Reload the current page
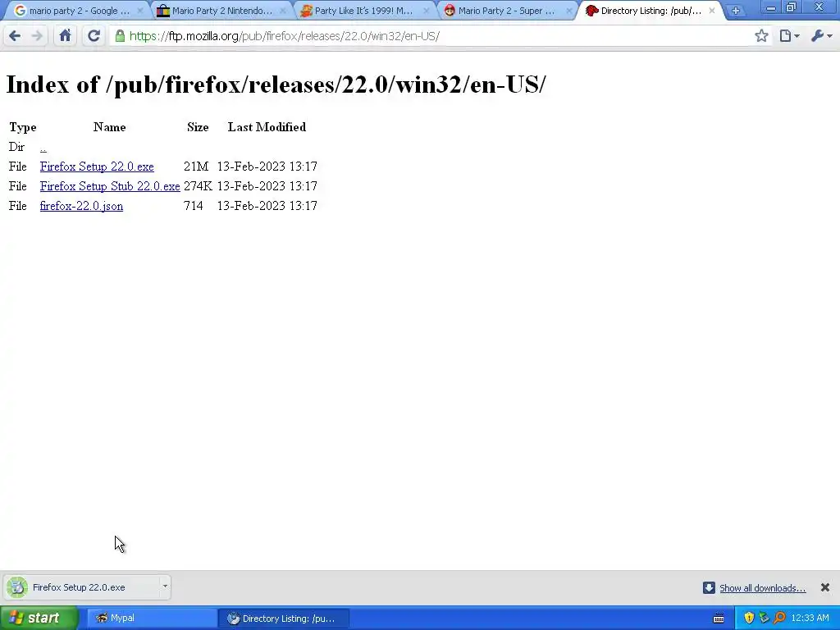This screenshot has height=630, width=840. pos(94,36)
